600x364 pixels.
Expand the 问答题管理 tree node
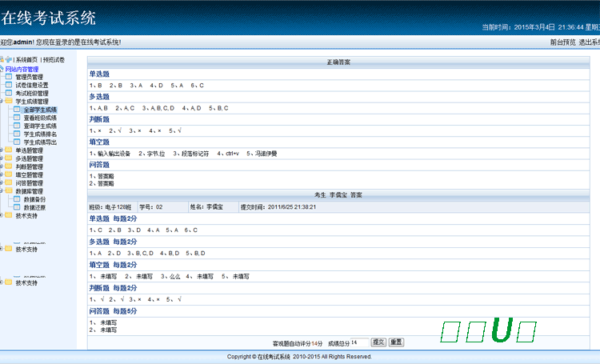(x=1, y=182)
